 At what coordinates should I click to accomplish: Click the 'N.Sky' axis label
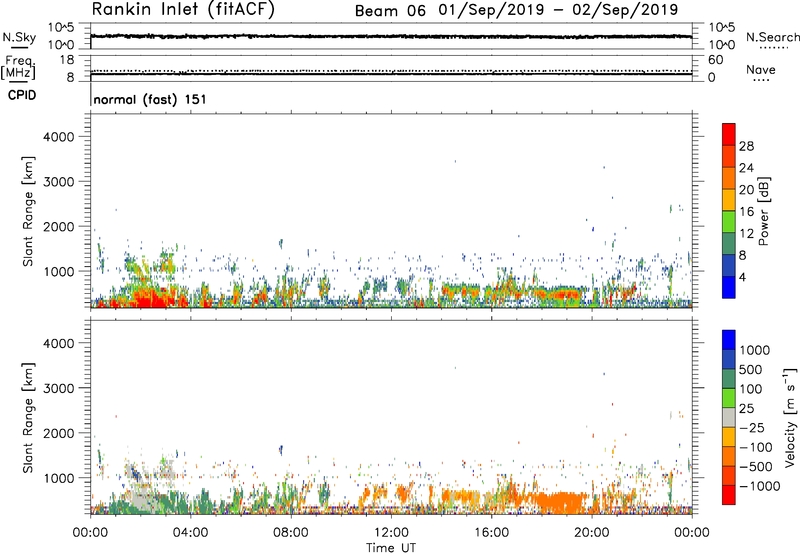click(x=19, y=37)
